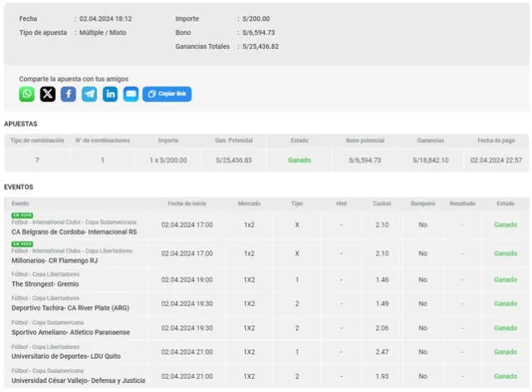Click Ganado status for The Strongest row
This screenshot has width=532, height=392.
click(x=505, y=280)
